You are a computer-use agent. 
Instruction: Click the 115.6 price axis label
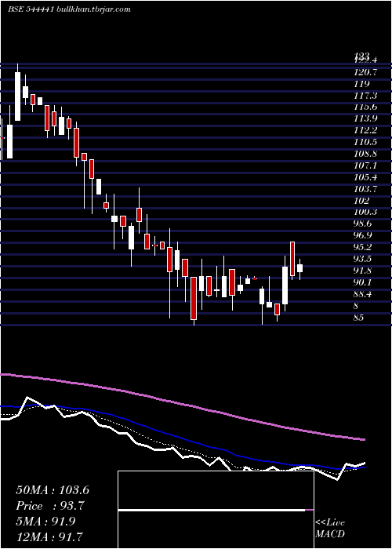click(365, 107)
